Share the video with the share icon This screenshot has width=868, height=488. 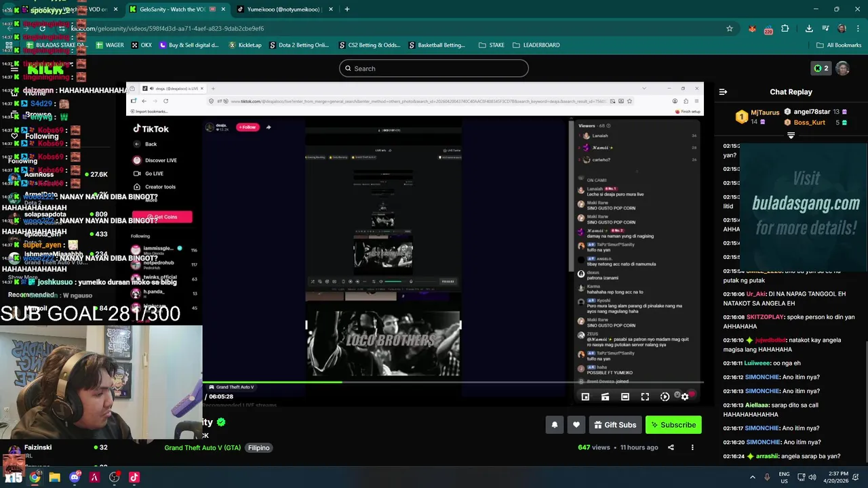tap(671, 447)
